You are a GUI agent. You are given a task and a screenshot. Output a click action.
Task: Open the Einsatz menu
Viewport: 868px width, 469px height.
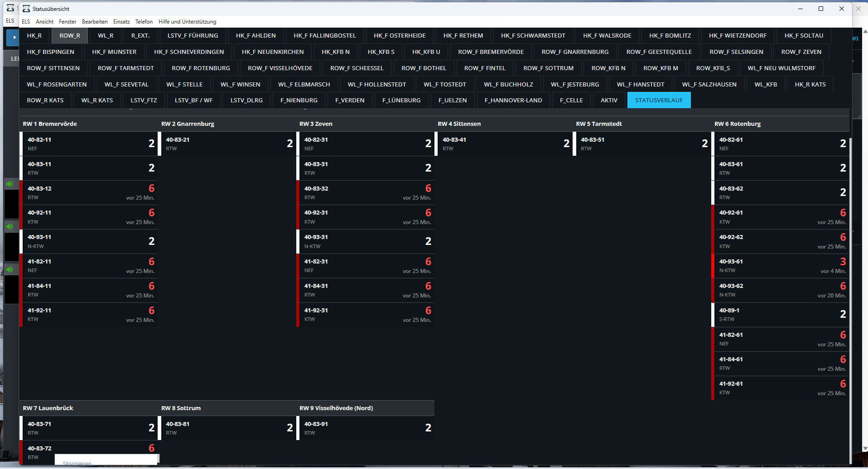tap(121, 22)
